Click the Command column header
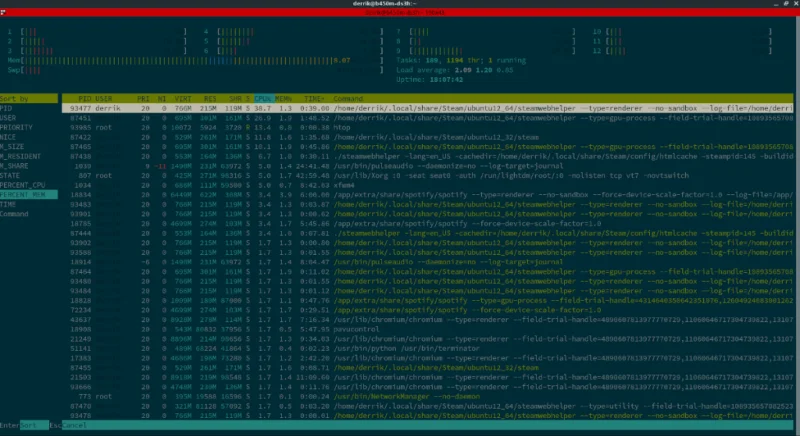 click(348, 98)
